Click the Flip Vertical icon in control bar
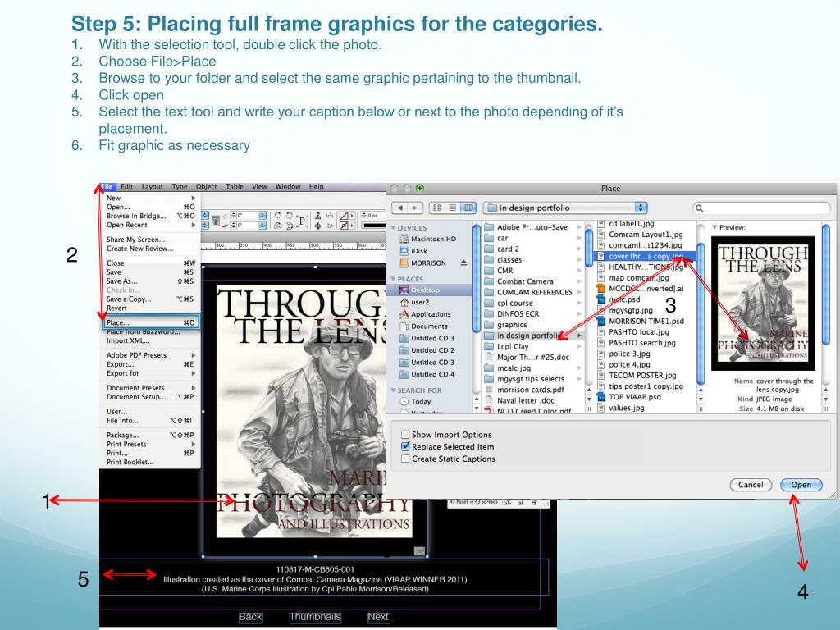This screenshot has height=630, width=840. (x=290, y=226)
